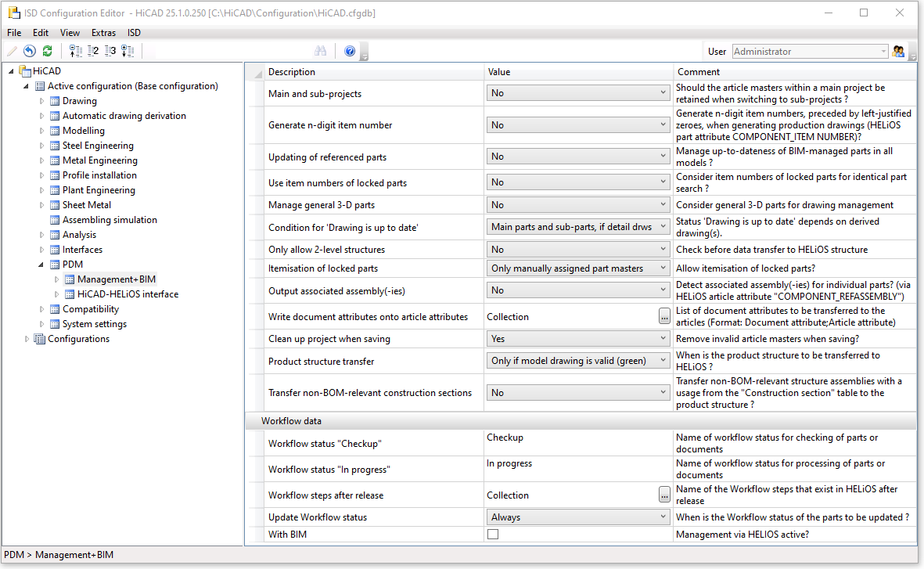Open help with the blue question mark icon
This screenshot has height=569, width=924.
tap(350, 52)
